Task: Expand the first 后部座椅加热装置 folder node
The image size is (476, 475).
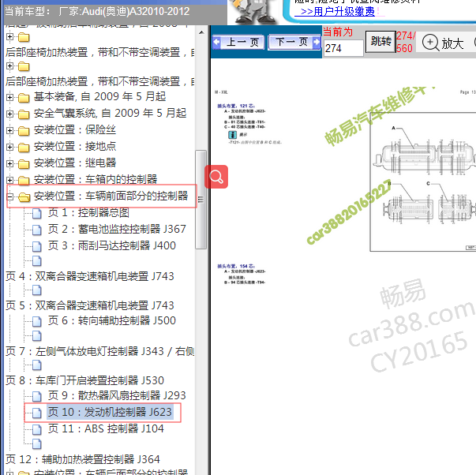Action: pyautogui.click(x=9, y=37)
